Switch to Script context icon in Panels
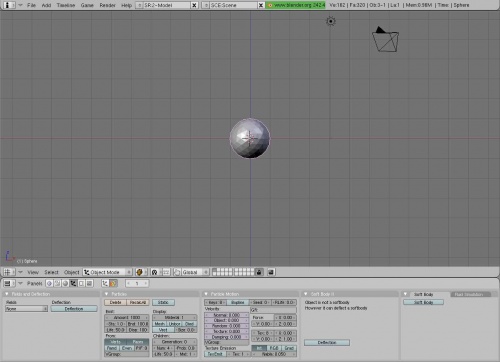500x362 pixels. click(x=57, y=283)
